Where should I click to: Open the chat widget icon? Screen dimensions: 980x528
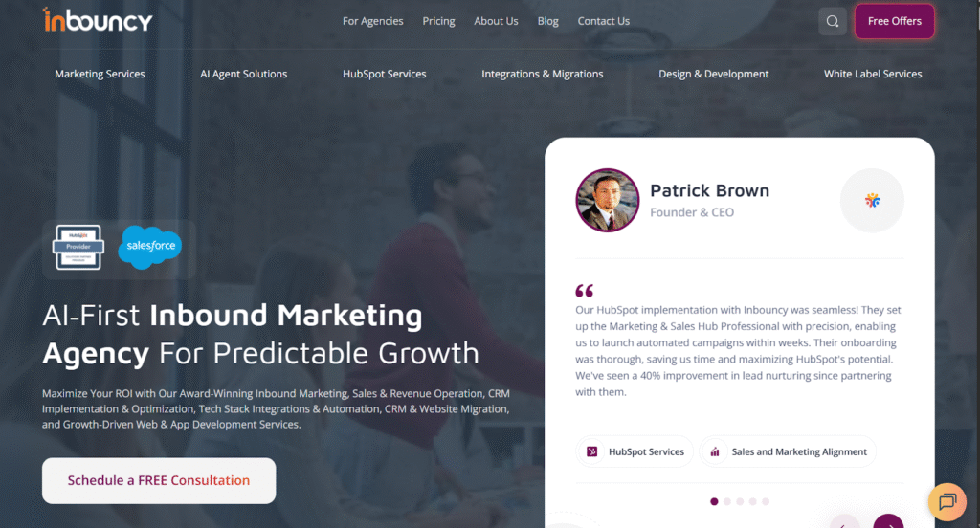(x=947, y=501)
